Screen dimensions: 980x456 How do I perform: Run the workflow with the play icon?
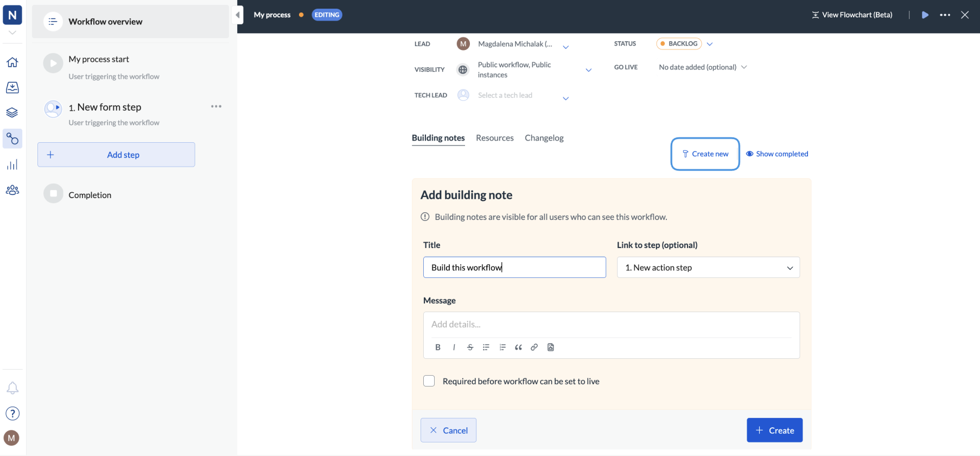click(925, 15)
